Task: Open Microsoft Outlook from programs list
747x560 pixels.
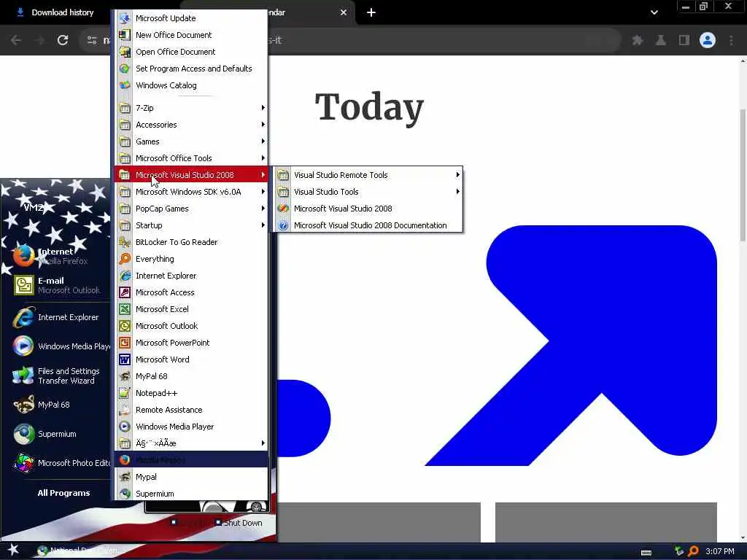Action: tap(191, 326)
